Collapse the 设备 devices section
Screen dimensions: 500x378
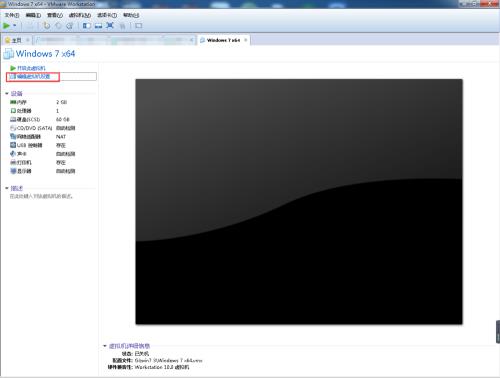(7, 93)
